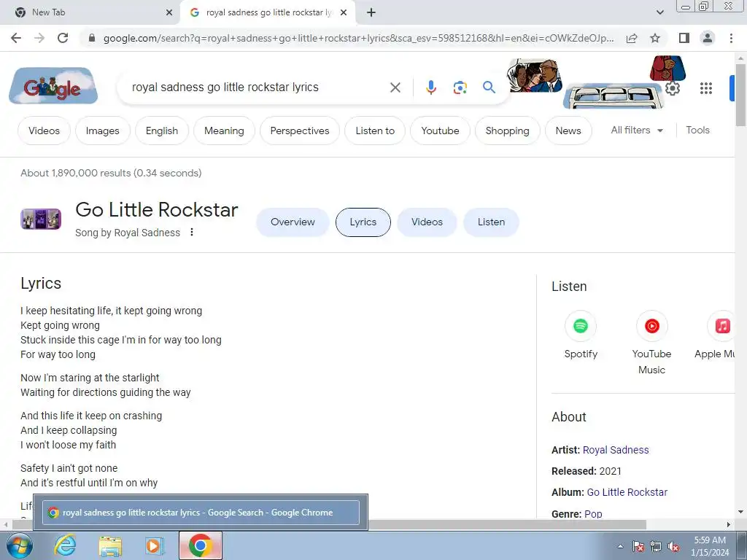Viewport: 747px width, 560px height.
Task: Close the New Tab tab
Action: coord(169,12)
